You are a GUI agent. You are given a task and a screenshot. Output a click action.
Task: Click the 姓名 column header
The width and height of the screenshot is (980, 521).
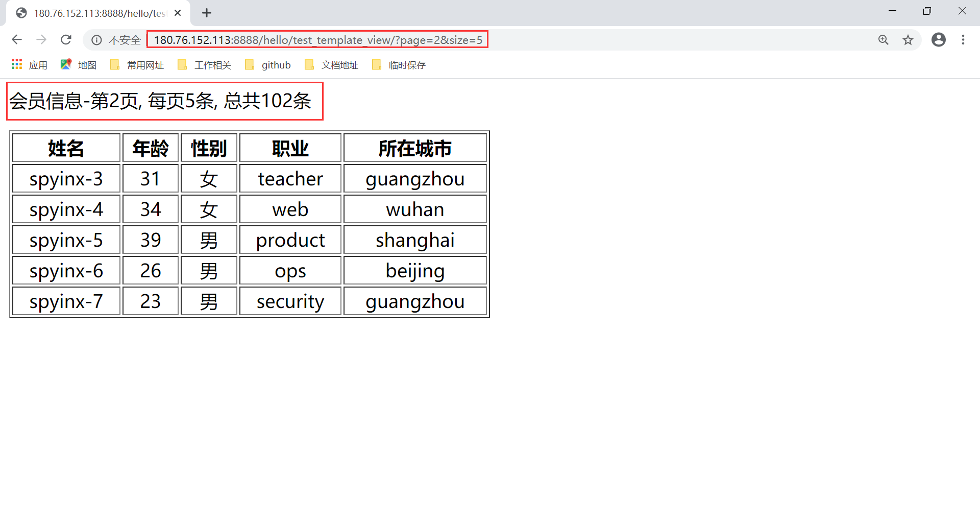pos(66,148)
